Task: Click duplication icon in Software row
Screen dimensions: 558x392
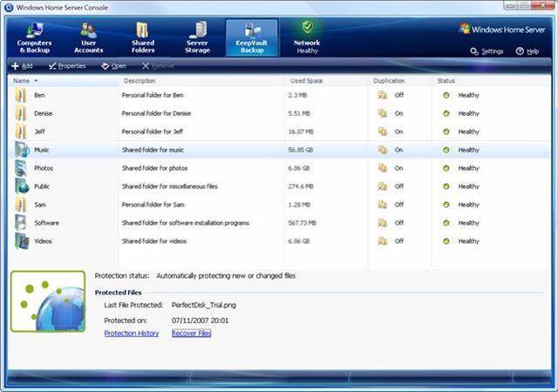Action: tap(383, 223)
